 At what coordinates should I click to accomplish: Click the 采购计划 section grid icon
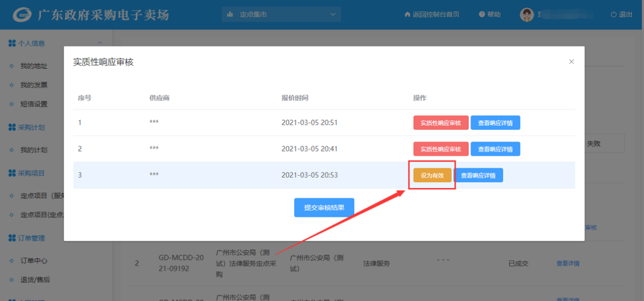coord(12,127)
